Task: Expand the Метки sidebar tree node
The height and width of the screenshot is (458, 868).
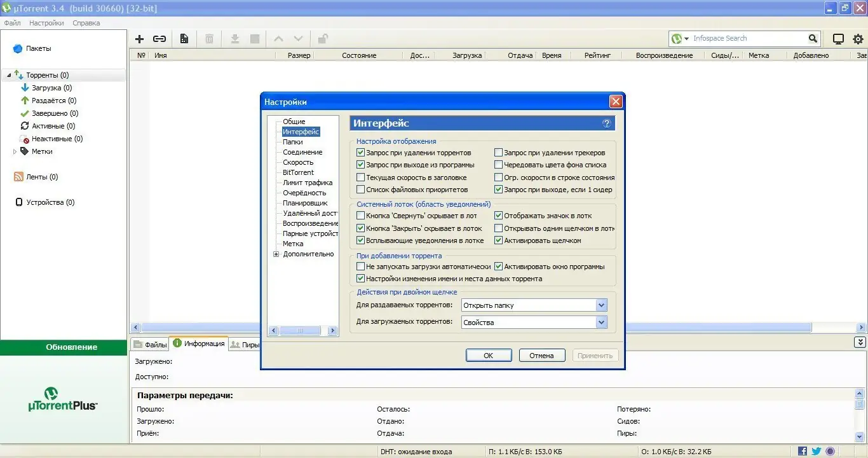Action: click(15, 152)
